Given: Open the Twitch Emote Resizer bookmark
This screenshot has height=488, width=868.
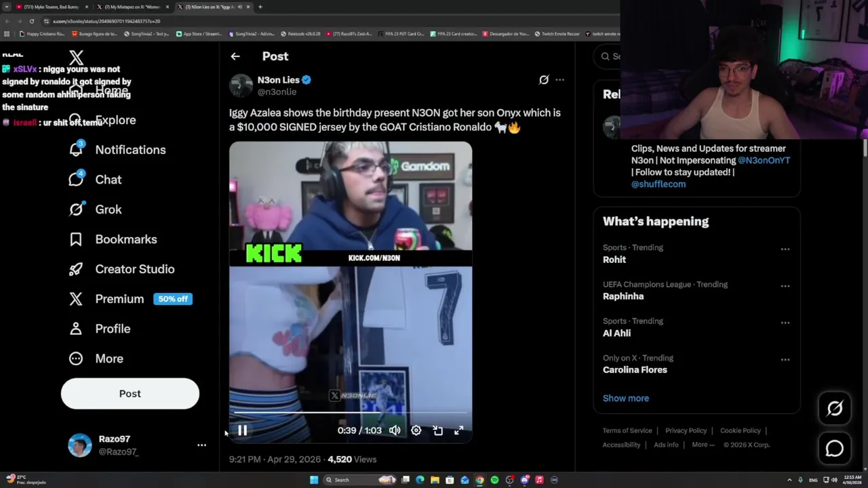Looking at the screenshot, I should tap(557, 34).
